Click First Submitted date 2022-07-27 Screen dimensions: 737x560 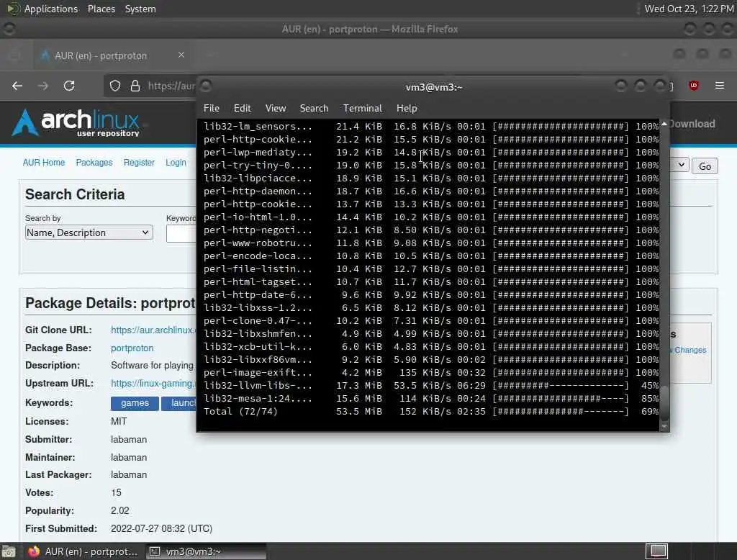tap(161, 528)
